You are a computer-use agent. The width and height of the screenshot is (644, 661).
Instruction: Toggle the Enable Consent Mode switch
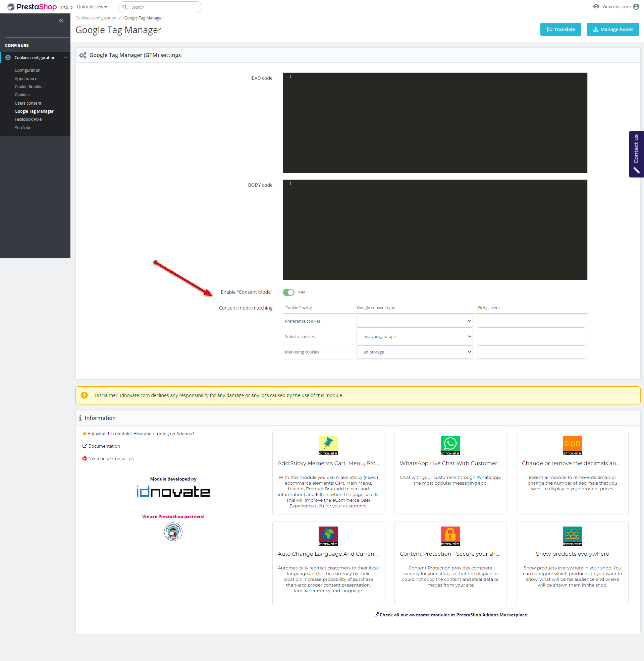tap(288, 292)
